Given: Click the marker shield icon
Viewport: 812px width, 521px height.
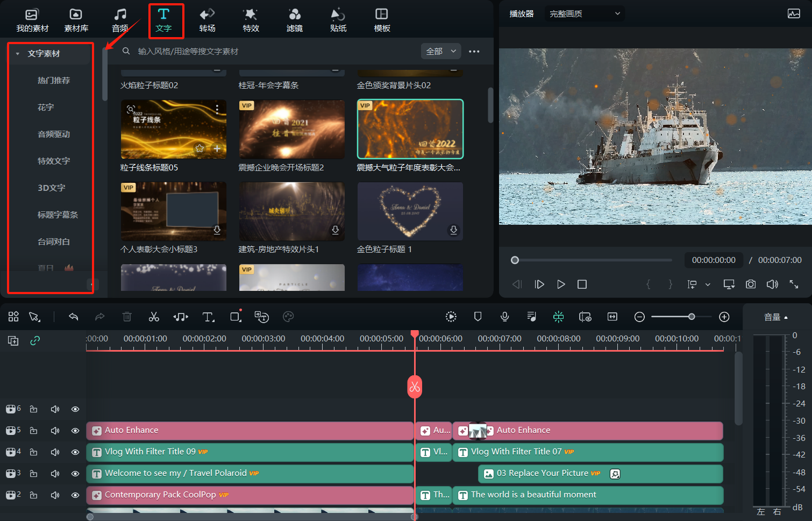Looking at the screenshot, I should tap(478, 317).
